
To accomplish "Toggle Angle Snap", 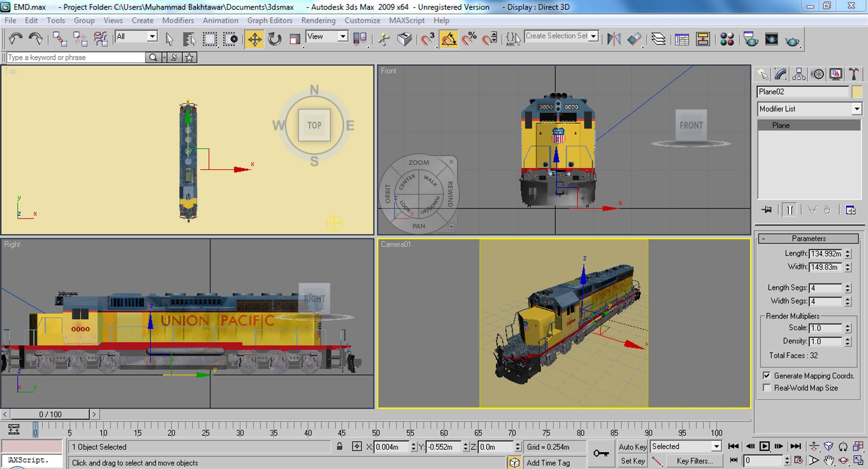I will click(448, 39).
